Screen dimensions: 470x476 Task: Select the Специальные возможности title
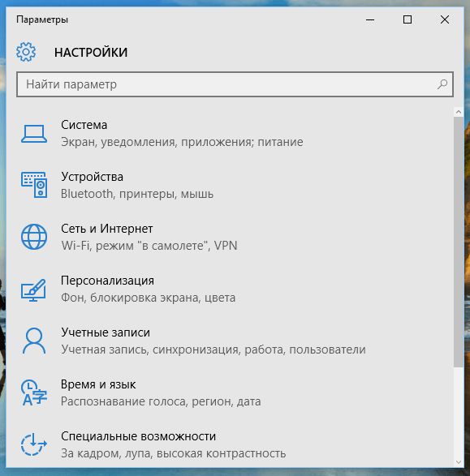139,436
